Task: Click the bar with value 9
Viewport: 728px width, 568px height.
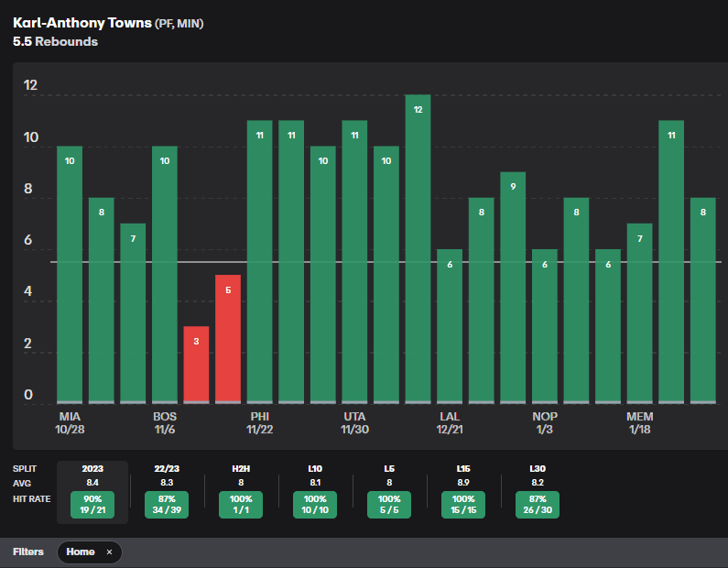Action: click(x=513, y=288)
